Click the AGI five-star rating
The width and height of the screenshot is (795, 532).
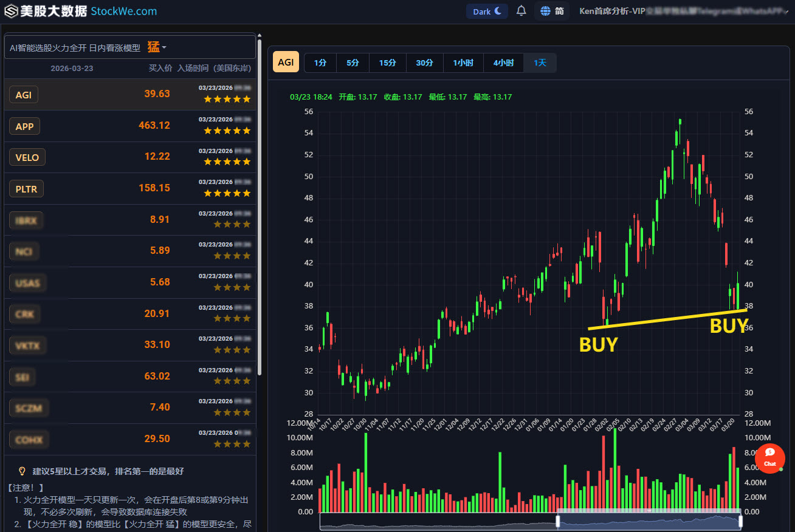coord(227,98)
